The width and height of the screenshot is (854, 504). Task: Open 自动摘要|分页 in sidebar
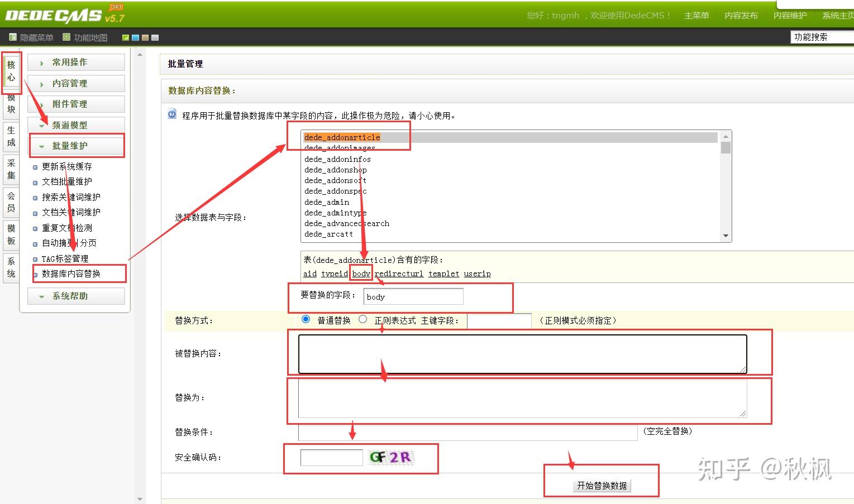[69, 243]
